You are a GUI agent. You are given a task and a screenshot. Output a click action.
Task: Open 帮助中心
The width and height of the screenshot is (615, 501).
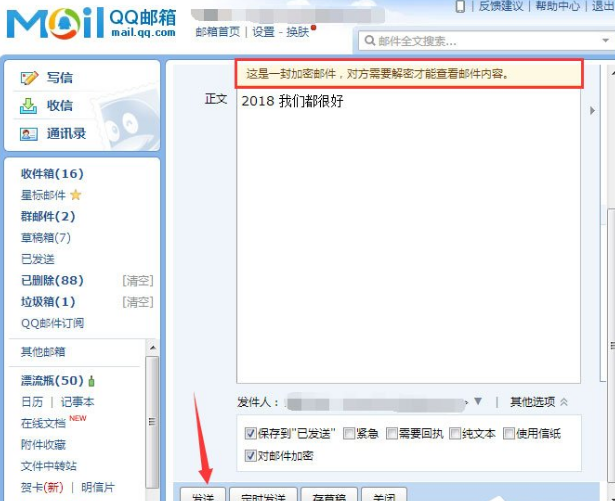(558, 6)
